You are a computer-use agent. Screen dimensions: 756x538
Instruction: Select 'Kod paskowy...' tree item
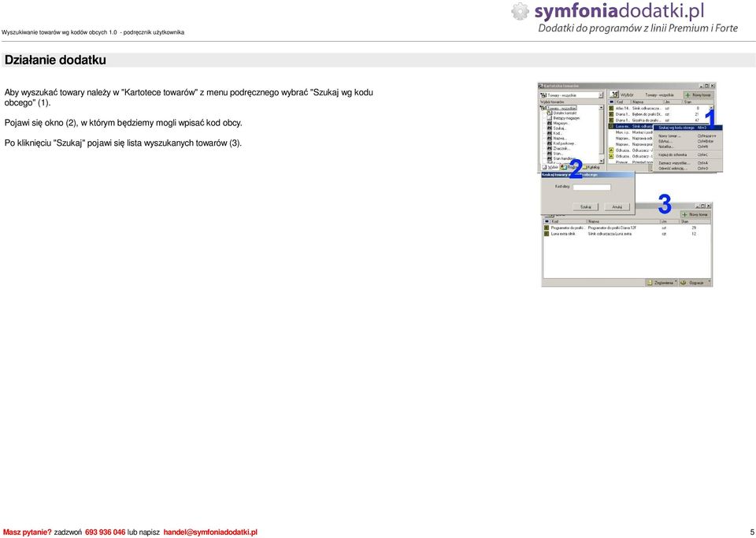click(x=562, y=143)
